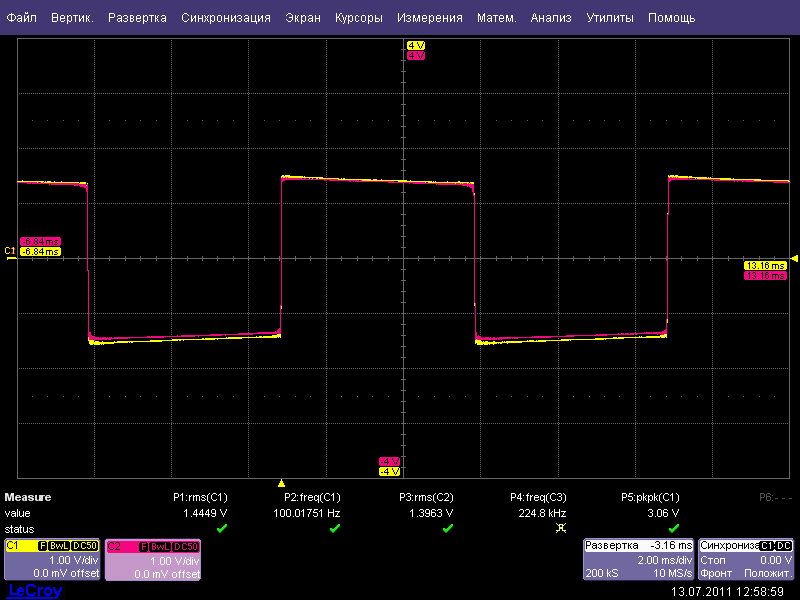
Task: Open the timebase box showing 2.00 ms/div
Action: [x=638, y=560]
